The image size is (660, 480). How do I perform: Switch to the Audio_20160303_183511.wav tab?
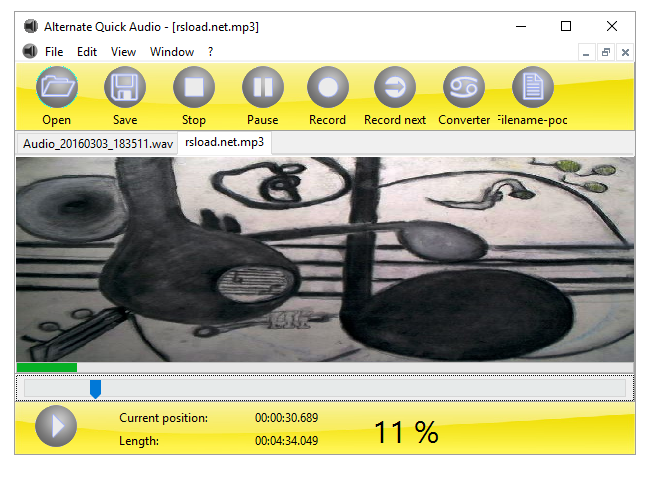pos(98,144)
